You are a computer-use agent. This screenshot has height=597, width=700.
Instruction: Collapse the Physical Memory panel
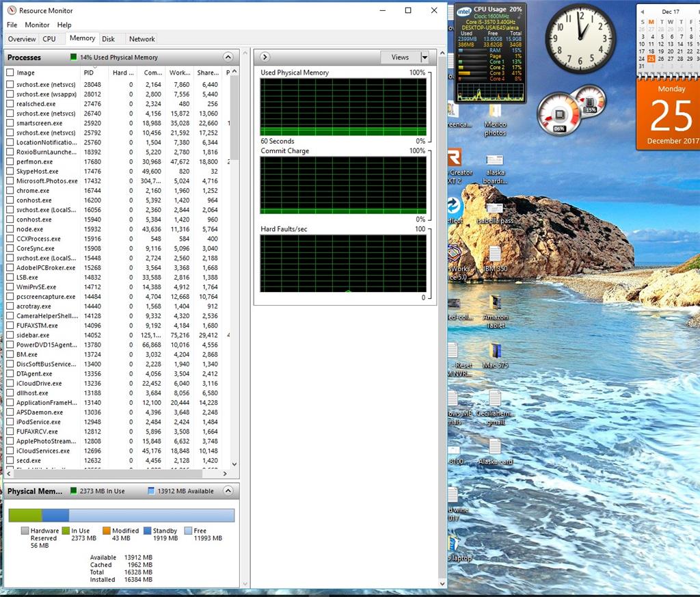228,491
